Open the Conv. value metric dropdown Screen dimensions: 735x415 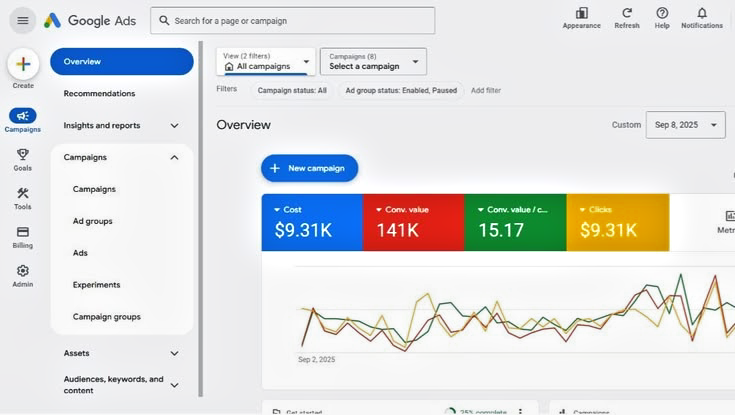click(379, 210)
